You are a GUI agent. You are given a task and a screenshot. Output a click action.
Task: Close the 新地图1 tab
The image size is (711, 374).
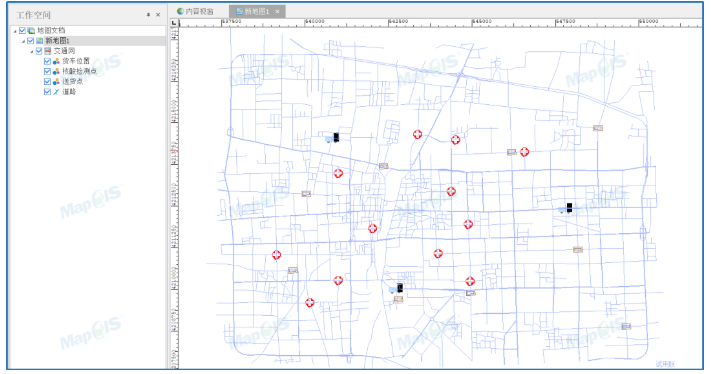point(278,11)
